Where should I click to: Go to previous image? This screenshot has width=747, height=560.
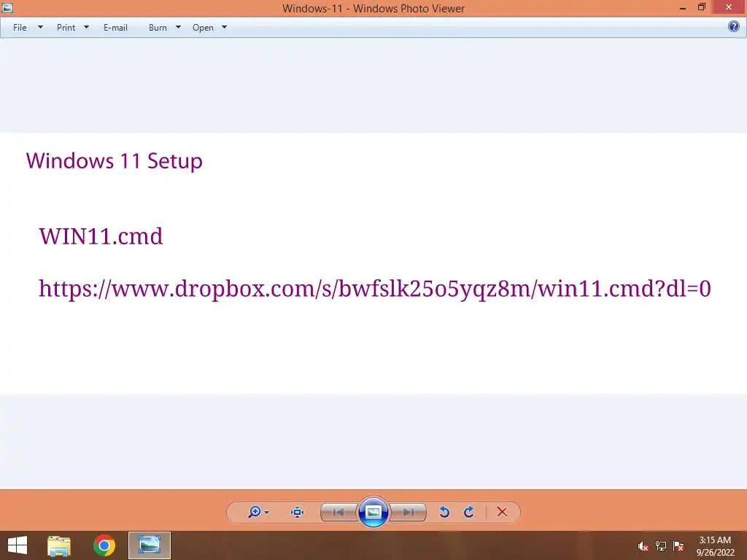(x=338, y=512)
